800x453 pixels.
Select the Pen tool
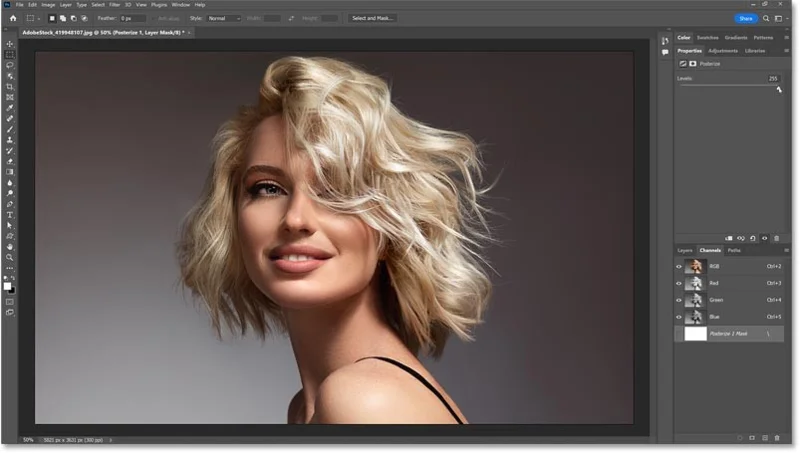(10, 205)
